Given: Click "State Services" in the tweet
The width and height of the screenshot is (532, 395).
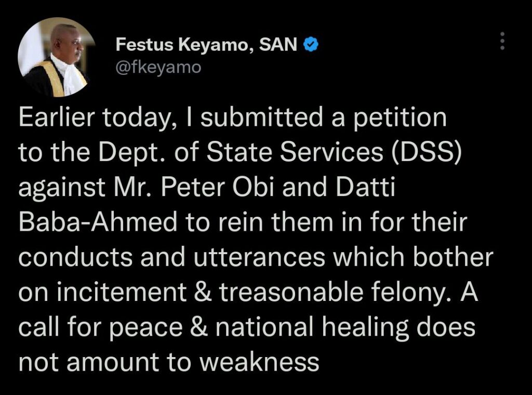Looking at the screenshot, I should coord(295,152).
